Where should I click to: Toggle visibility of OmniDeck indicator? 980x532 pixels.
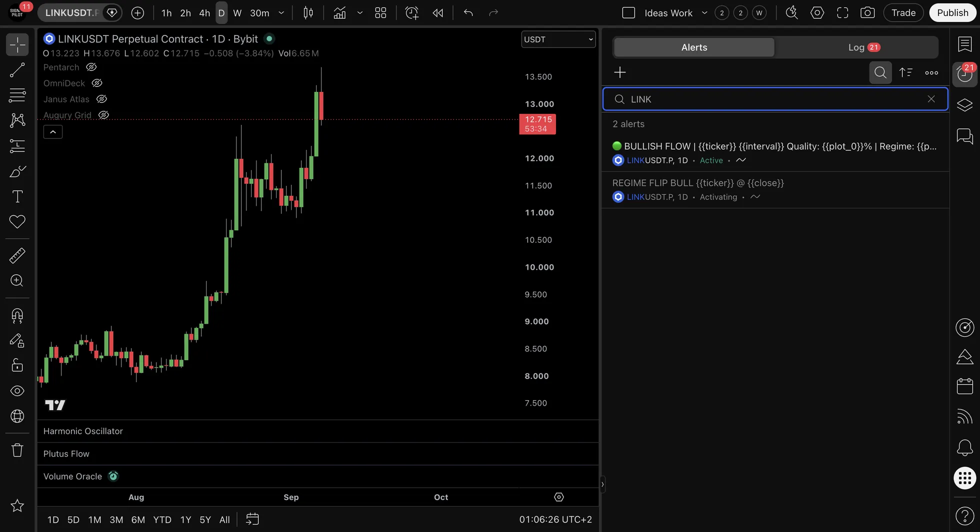pos(97,83)
